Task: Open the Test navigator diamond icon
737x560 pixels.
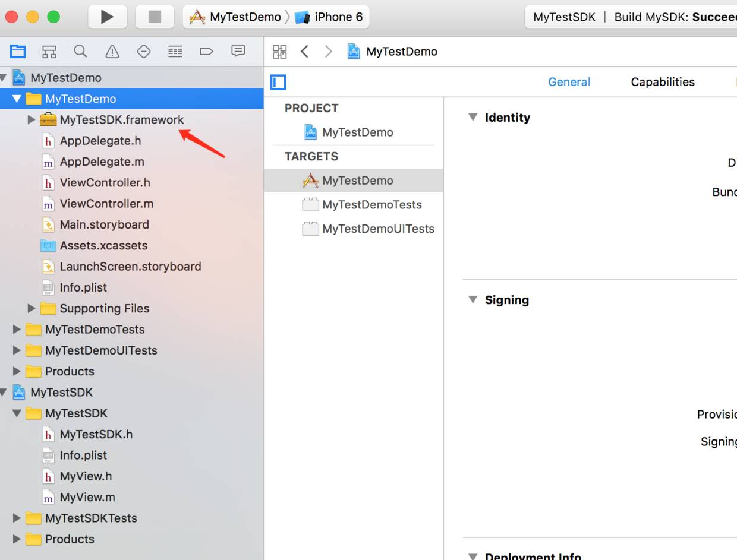Action: click(x=143, y=52)
